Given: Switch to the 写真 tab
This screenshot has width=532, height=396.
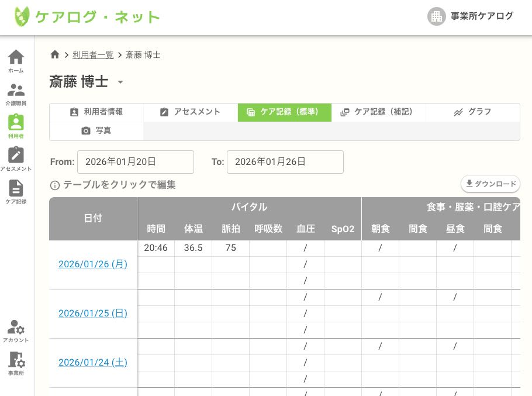Looking at the screenshot, I should pos(96,131).
